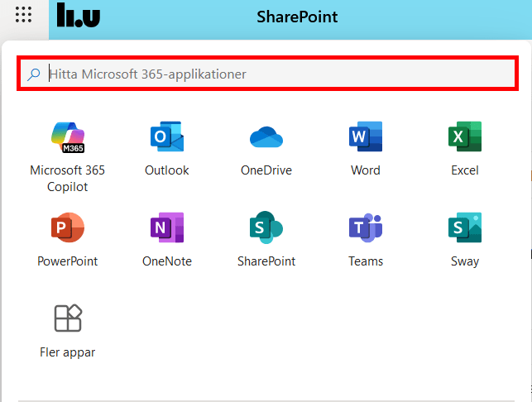This screenshot has width=532, height=402.
Task: Open the Sway app icon
Action: [x=465, y=227]
